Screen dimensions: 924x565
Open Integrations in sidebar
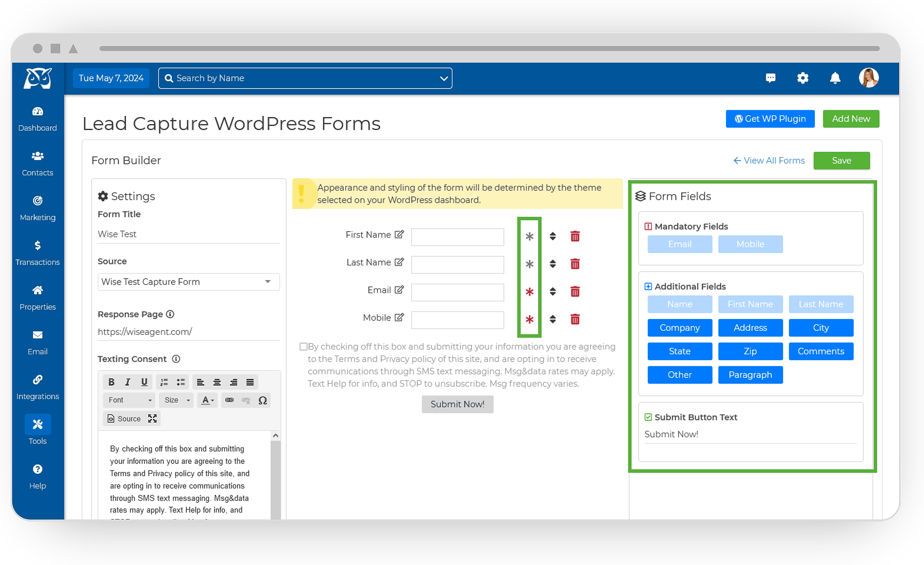pyautogui.click(x=38, y=387)
